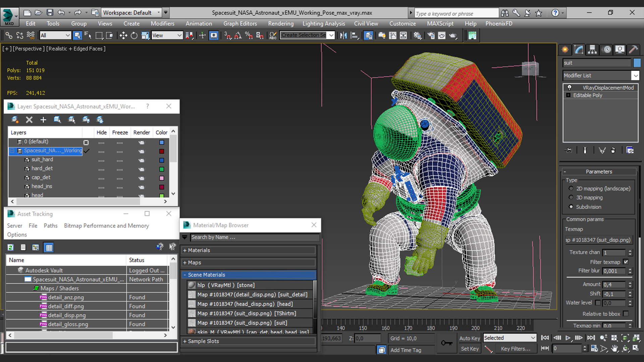Screen dimensions: 644x362
Task: Open the MAXScript menu
Action: pyautogui.click(x=440, y=23)
